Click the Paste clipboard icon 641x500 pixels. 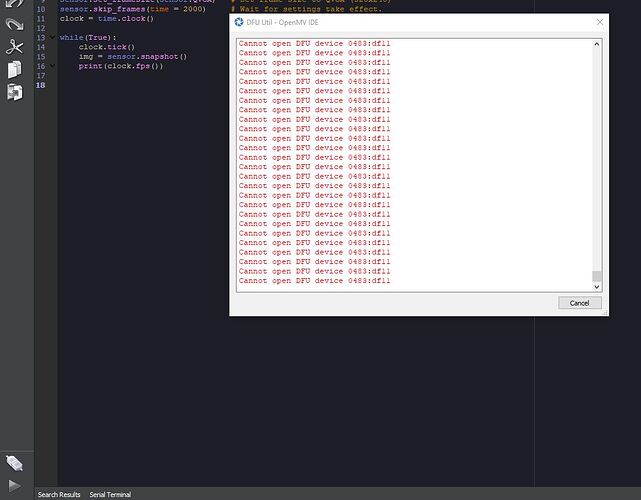click(x=15, y=92)
